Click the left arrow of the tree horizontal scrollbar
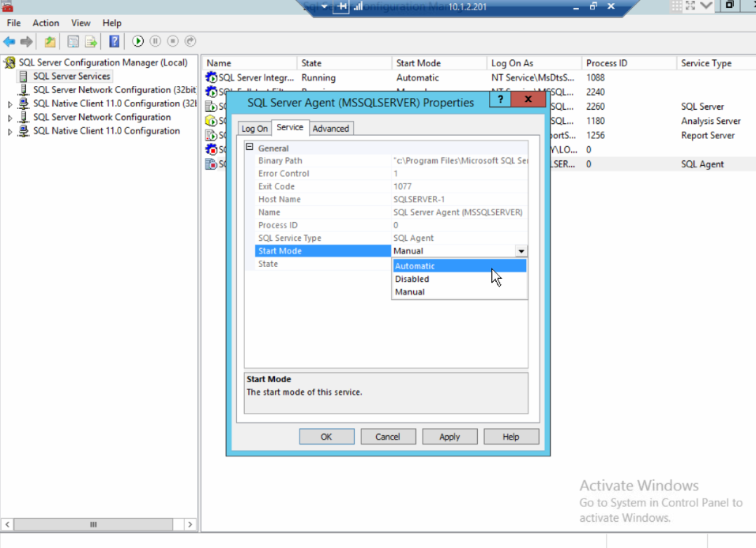 (x=7, y=524)
